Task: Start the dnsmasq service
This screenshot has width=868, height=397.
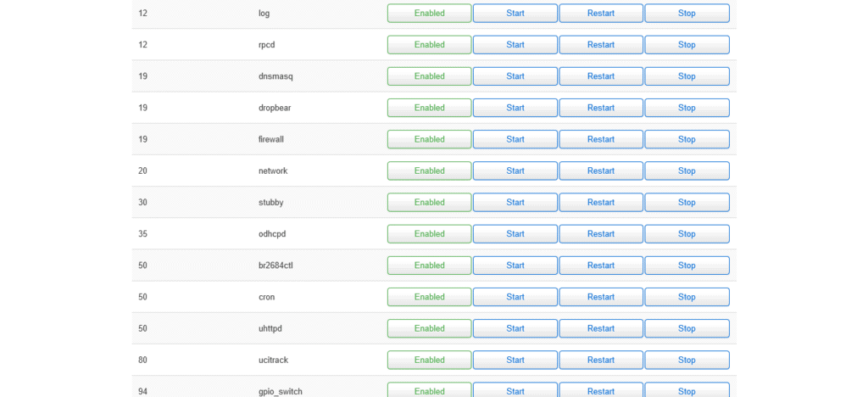Action: [x=515, y=76]
